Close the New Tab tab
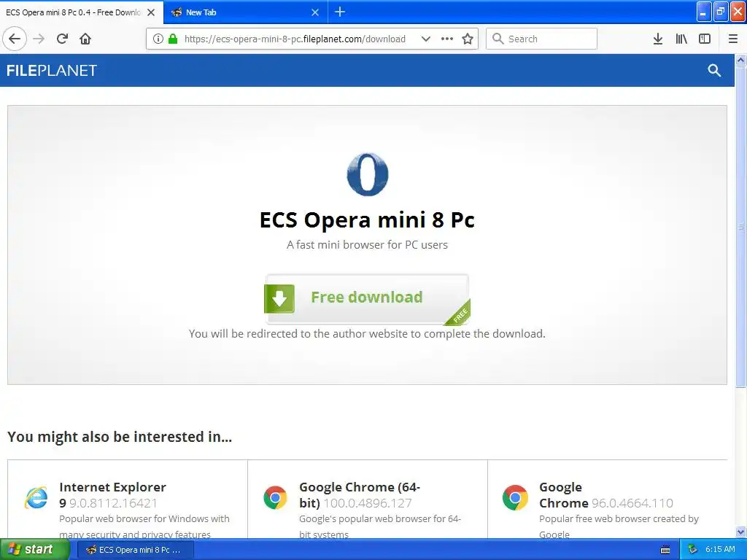Viewport: 747px width, 560px height. [x=315, y=12]
